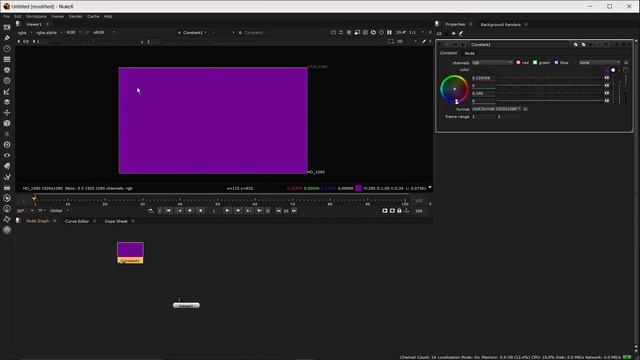
Task: Open the Transform nodes toolbar icon
Action: [x=7, y=113]
